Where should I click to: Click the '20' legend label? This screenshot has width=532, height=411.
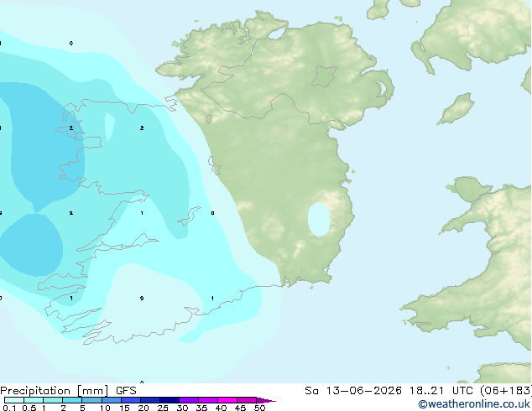(x=143, y=408)
